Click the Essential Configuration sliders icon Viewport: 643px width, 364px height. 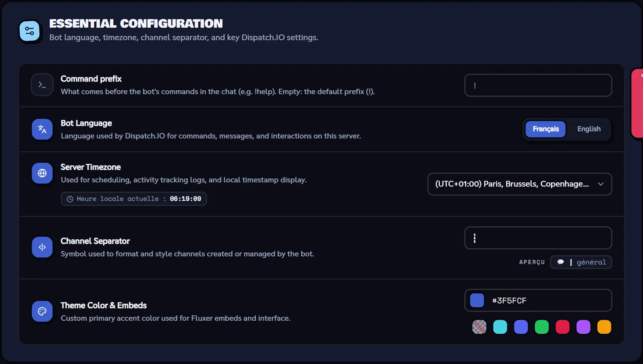30,31
